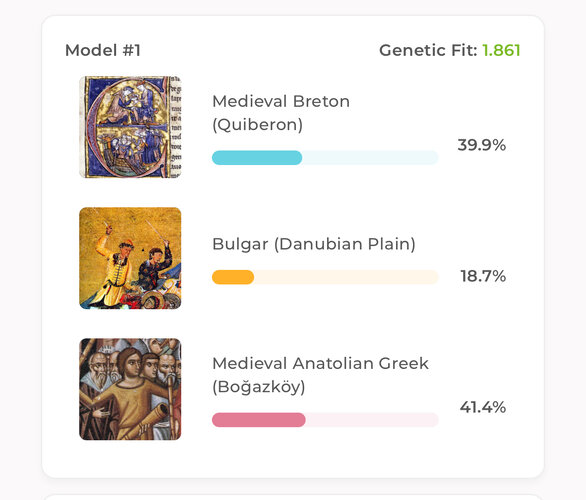The height and width of the screenshot is (500, 586).
Task: Open the Medieval Breton illuminated manuscript thumbnail
Action: [130, 127]
